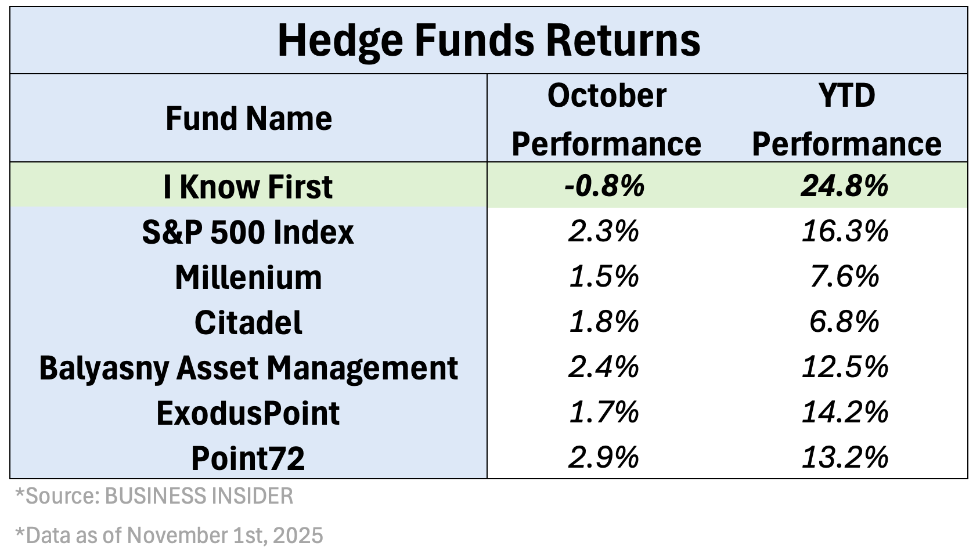Click Point72's 2.9% October value
Image resolution: width=980 pixels, height=557 pixels.
point(604,458)
